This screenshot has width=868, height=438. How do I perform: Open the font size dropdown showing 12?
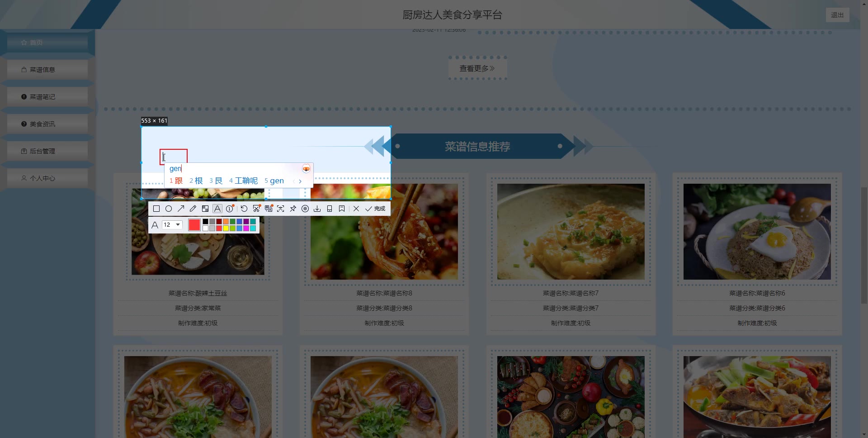pos(172,225)
